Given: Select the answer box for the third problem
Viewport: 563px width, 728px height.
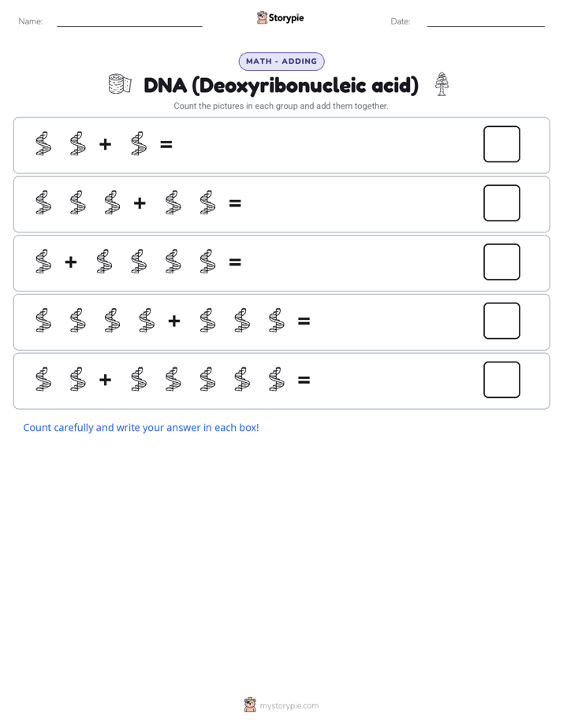Looking at the screenshot, I should click(501, 262).
